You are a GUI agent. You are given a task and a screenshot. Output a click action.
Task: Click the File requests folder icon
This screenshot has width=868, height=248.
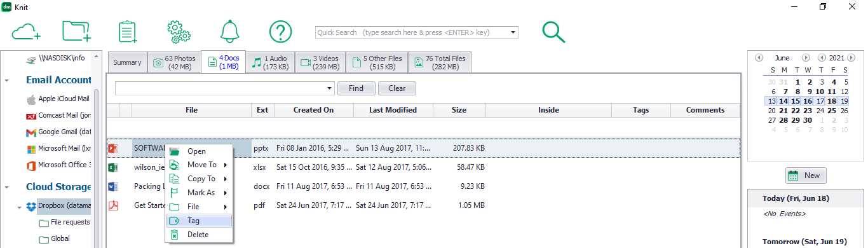pyautogui.click(x=44, y=223)
